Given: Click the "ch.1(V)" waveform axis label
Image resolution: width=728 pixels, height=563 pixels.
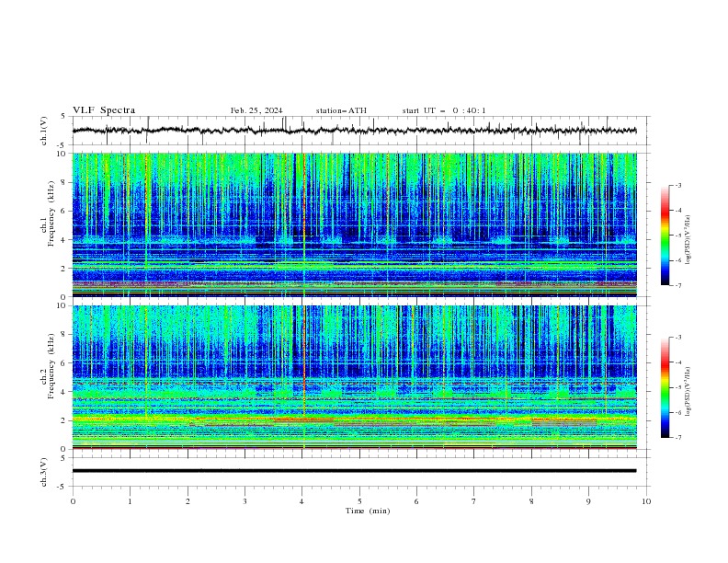Looking at the screenshot, I should 44,131.
